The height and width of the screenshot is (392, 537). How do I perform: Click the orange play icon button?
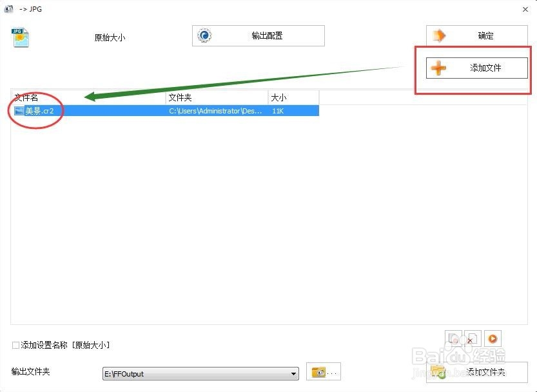pyautogui.click(x=493, y=338)
